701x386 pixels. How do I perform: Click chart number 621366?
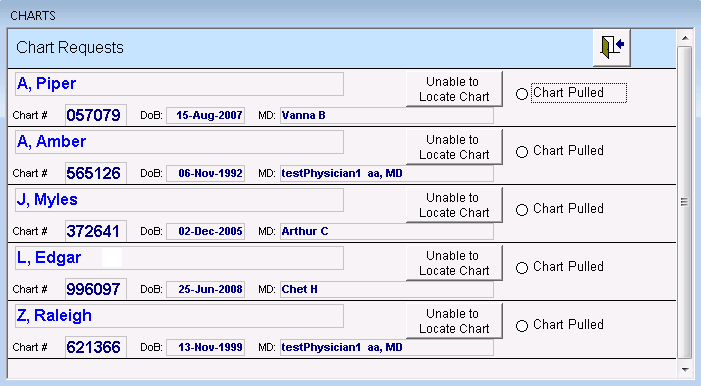[96, 347]
